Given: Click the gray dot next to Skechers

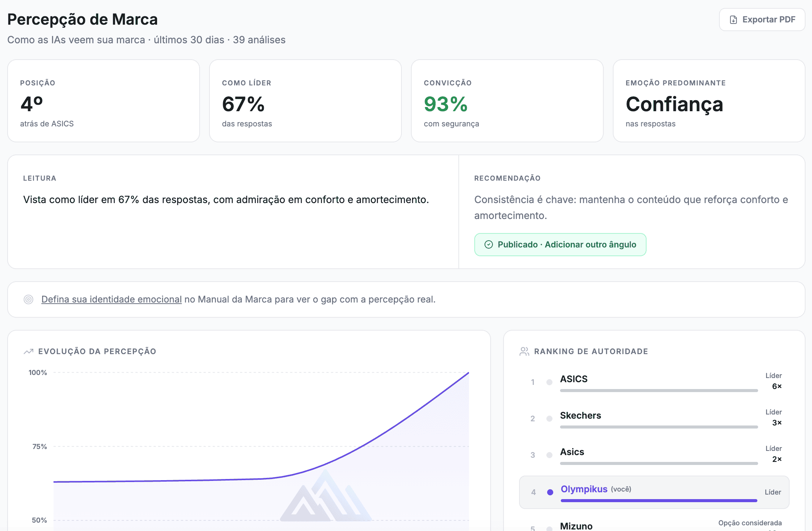Looking at the screenshot, I should (x=549, y=419).
